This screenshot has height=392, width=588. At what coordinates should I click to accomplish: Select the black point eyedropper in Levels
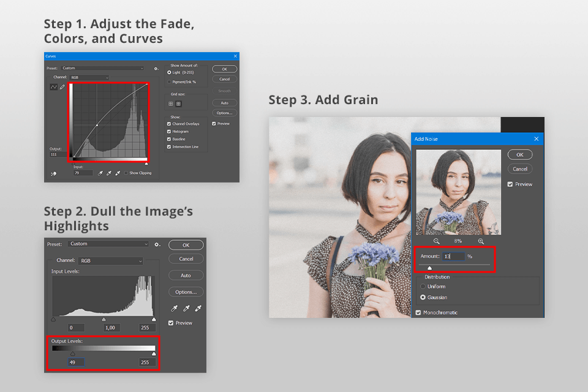(x=174, y=308)
